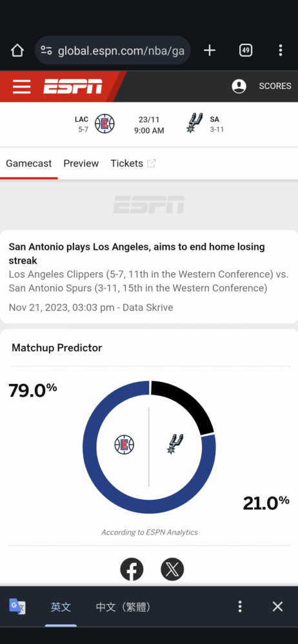Screen dimensions: 298x644
Task: Tap the San Antonio Spurs logo in scoreboard
Action: [x=194, y=123]
